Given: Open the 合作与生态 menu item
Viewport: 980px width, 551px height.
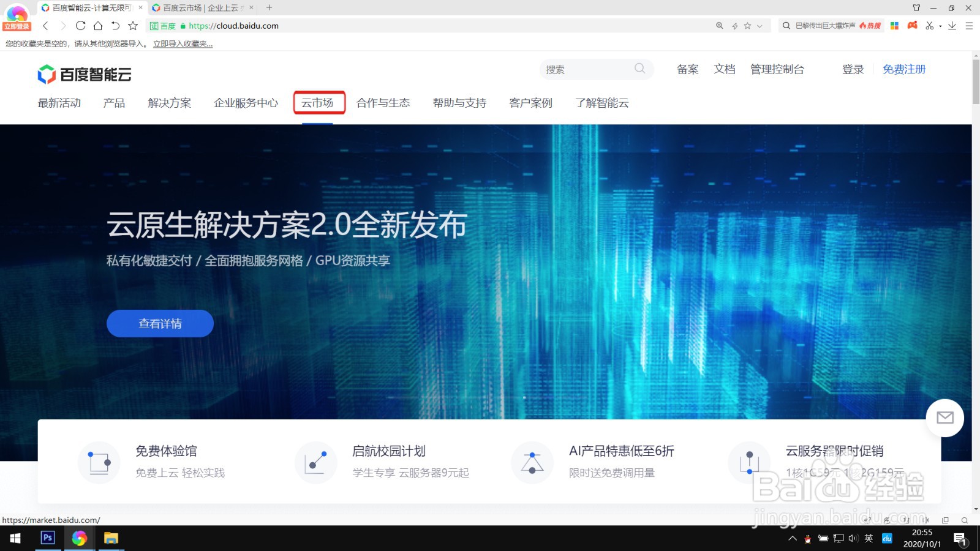Looking at the screenshot, I should (x=383, y=103).
